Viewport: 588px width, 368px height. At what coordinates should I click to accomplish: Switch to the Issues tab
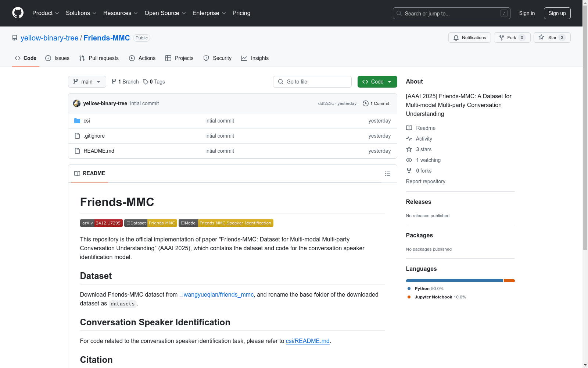[57, 58]
